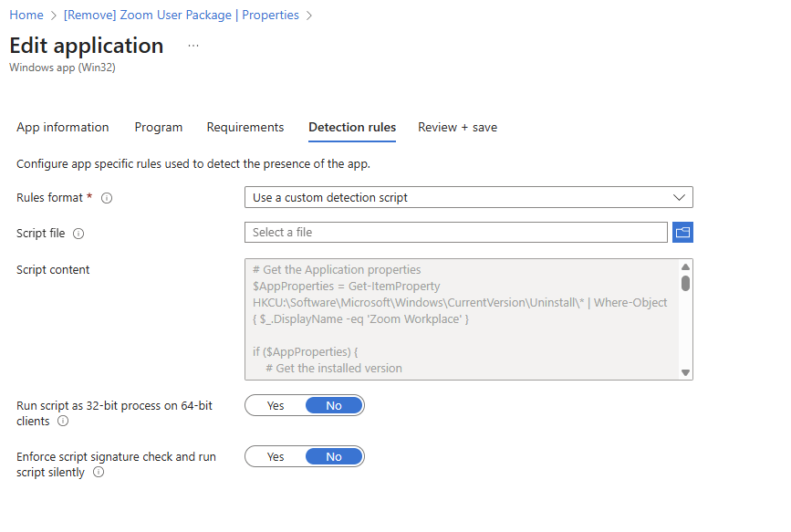The image size is (791, 532).
Task: Click the Select a file input field
Action: pyautogui.click(x=455, y=233)
